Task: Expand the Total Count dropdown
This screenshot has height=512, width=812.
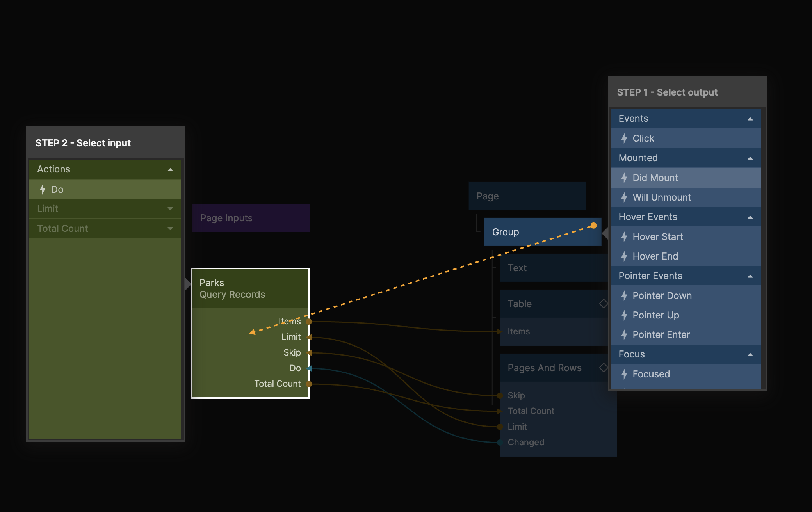Action: click(170, 229)
